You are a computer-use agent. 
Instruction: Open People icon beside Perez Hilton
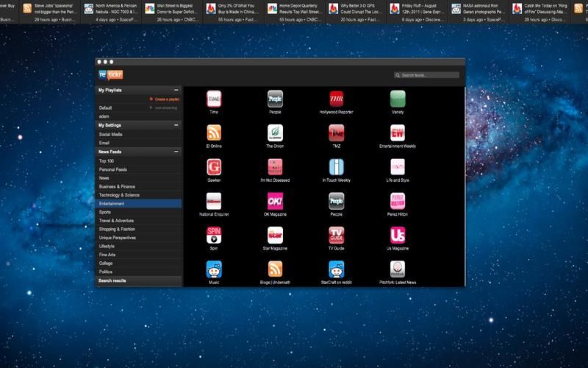(337, 201)
